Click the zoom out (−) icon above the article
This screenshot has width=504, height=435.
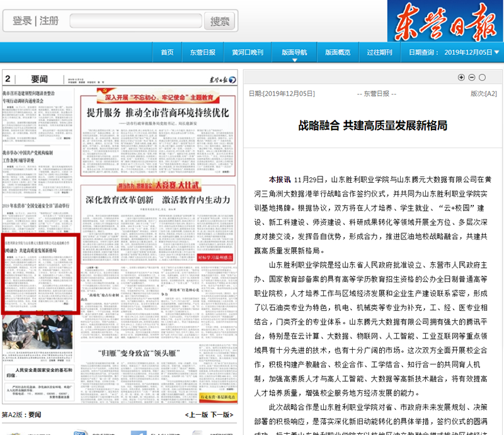coord(471,77)
